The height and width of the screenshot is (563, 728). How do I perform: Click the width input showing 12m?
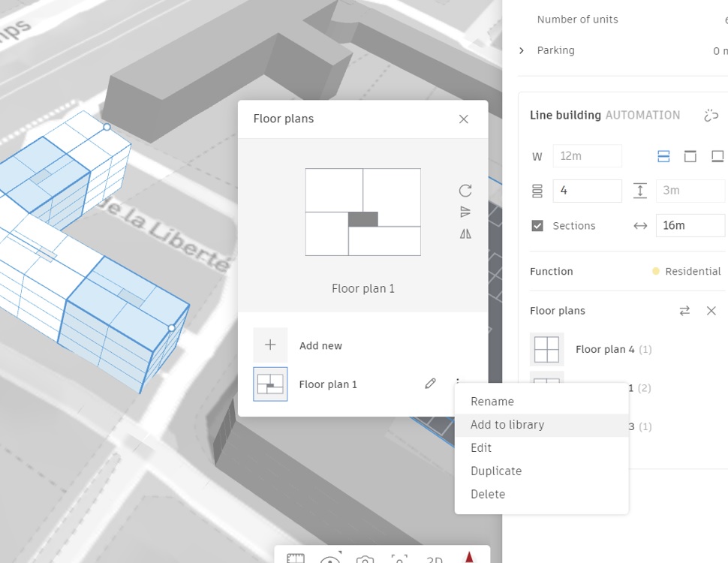[x=588, y=155]
